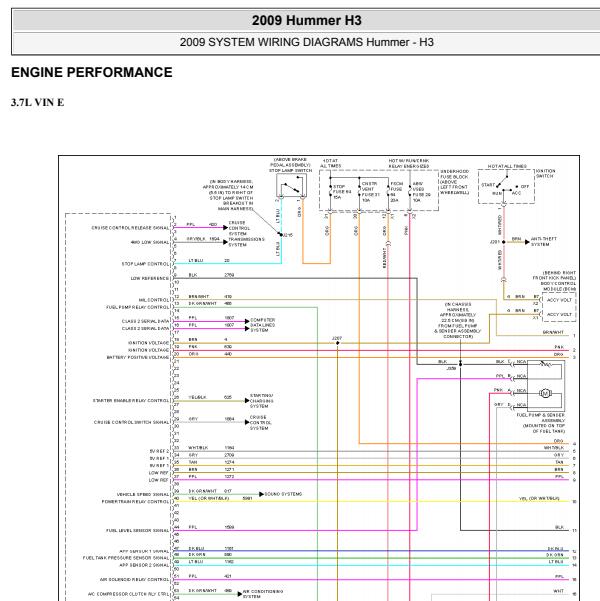Screen dimensions: 600x601
Task: Click the arrow pointing to Starting/Charging System
Action: [x=247, y=401]
